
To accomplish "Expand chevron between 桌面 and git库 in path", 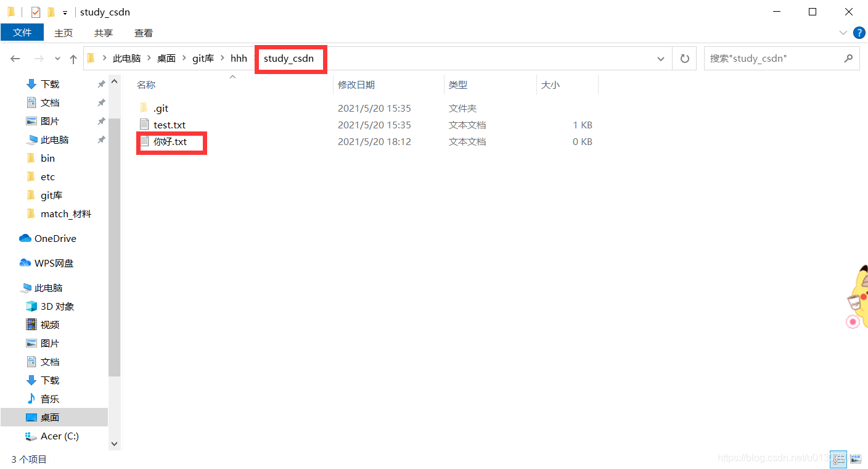I will (x=184, y=59).
